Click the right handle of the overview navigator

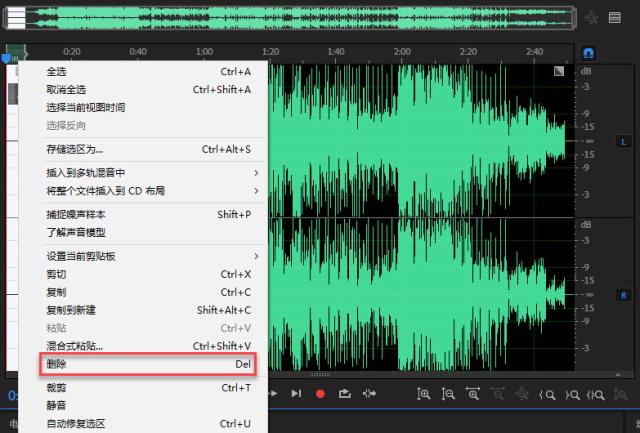point(574,18)
